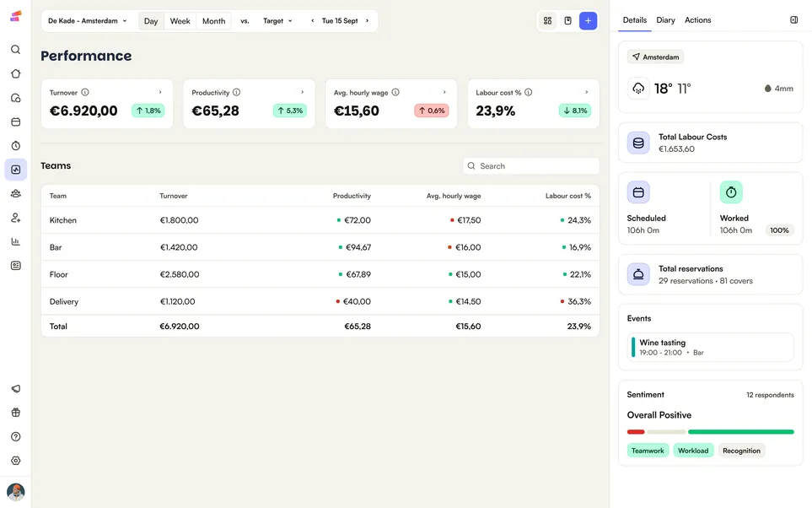Click the Productivity info icon
The image size is (812, 508).
click(236, 92)
